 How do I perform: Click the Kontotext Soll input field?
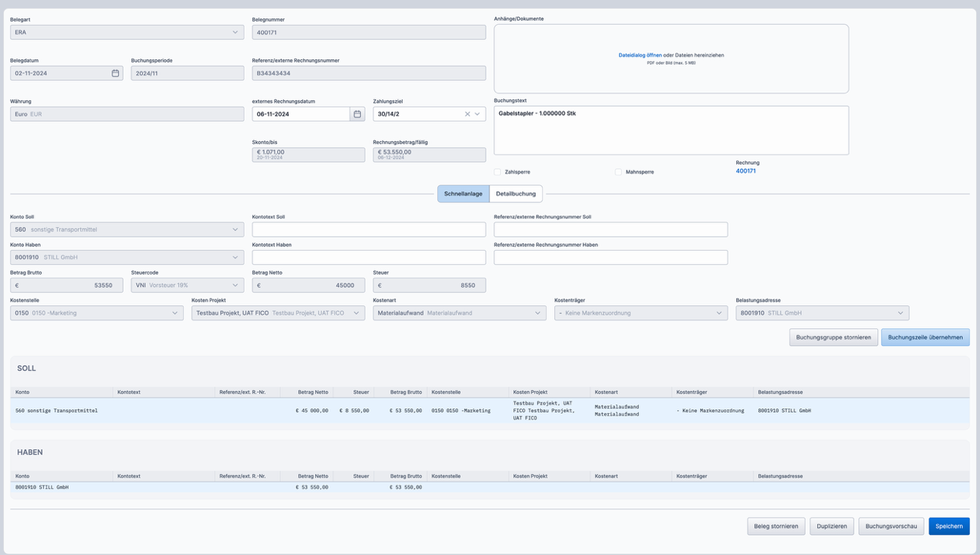pos(369,230)
